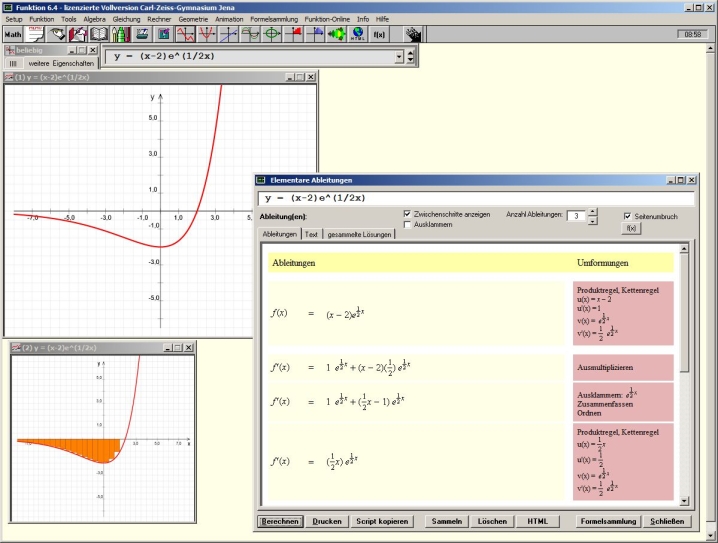This screenshot has width=718, height=543.
Task: Click the Formelsammlung button
Action: tap(609, 522)
